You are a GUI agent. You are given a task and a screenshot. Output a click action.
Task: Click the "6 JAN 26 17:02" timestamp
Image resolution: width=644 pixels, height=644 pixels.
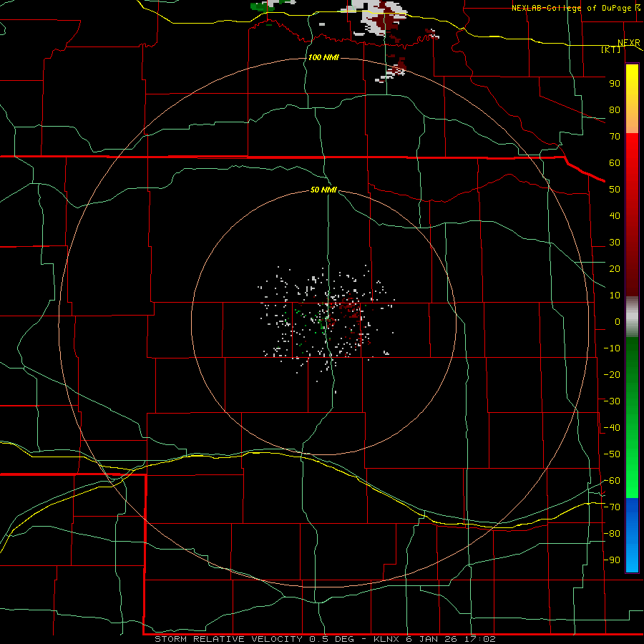(x=451, y=639)
